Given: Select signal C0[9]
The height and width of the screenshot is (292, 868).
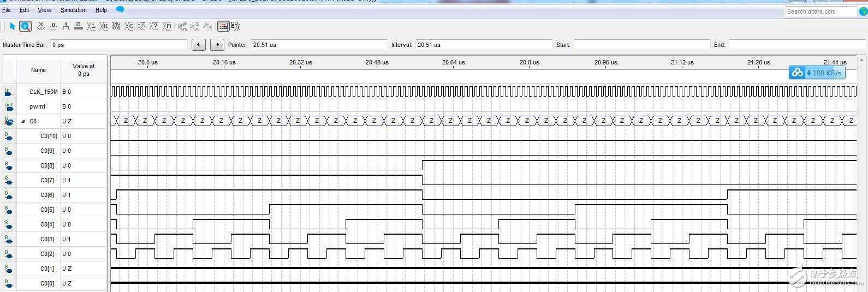Looking at the screenshot, I should coord(47,151).
